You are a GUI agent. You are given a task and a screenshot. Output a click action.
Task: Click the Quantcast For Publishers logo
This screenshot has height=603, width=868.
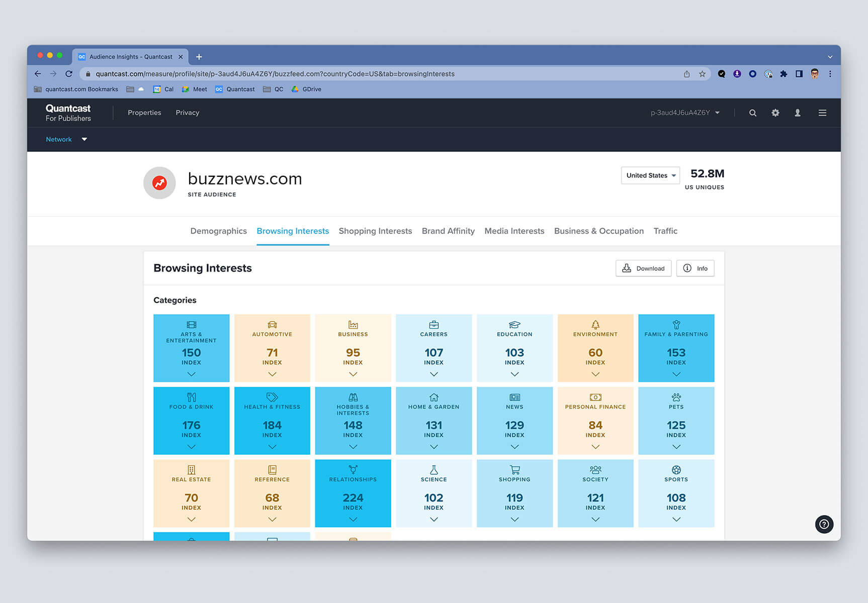68,113
